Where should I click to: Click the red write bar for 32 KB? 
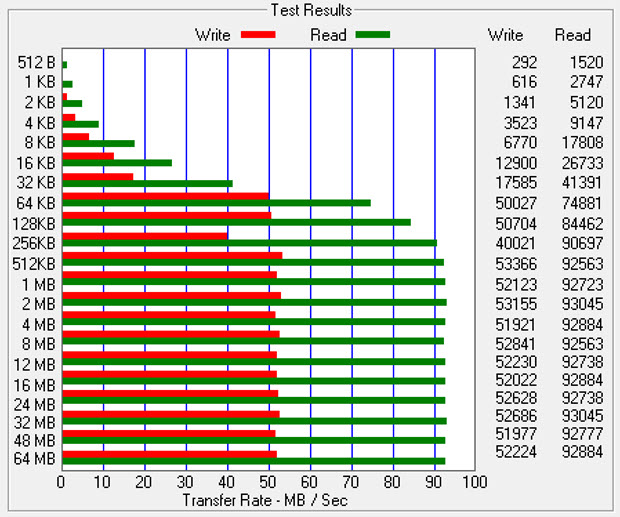pyautogui.click(x=98, y=177)
